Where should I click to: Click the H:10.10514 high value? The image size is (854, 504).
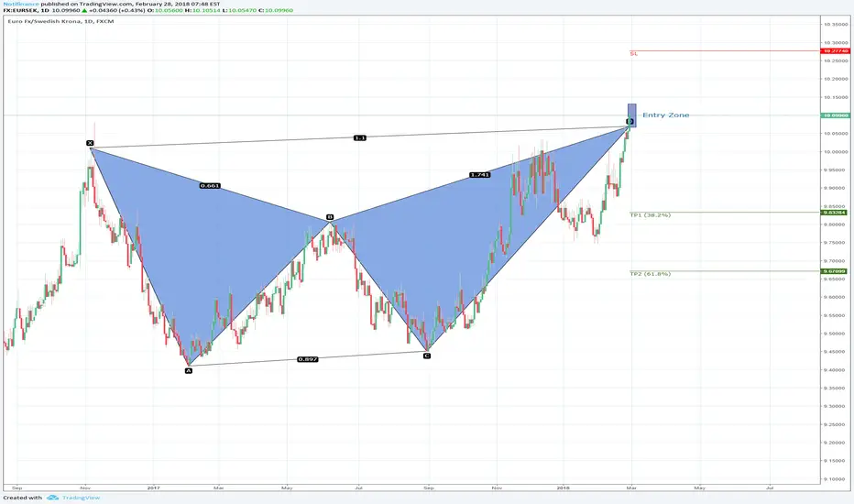203,10
